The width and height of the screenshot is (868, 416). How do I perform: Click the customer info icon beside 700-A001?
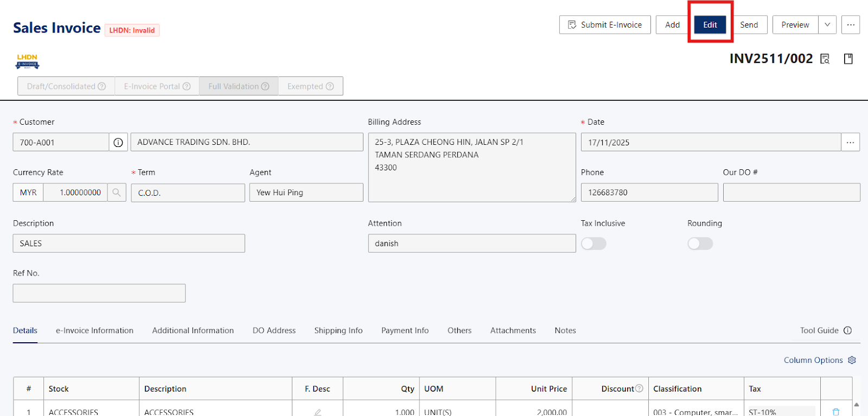(118, 143)
